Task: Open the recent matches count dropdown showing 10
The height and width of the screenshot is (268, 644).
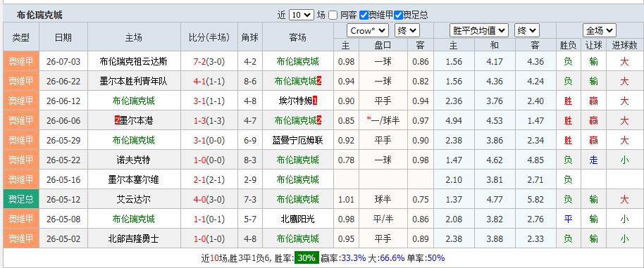Action: pos(302,15)
